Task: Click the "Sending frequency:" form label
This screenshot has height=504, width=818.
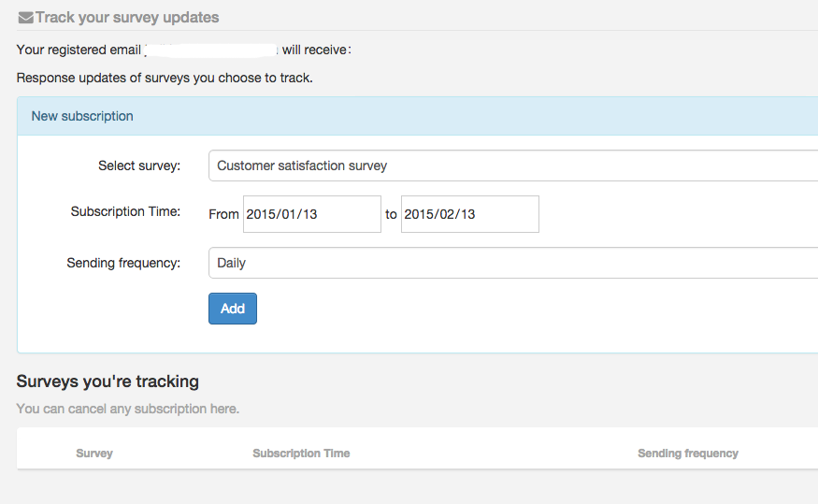Action: coord(123,263)
